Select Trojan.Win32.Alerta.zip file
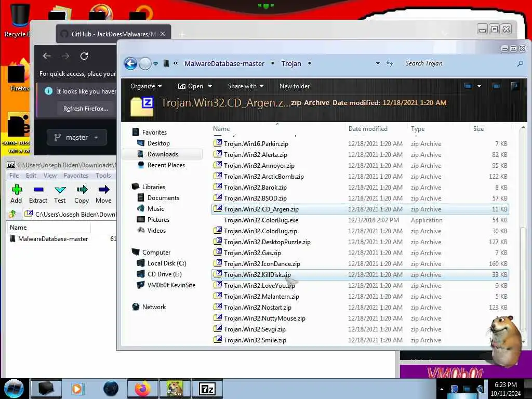The height and width of the screenshot is (399, 532). (x=360, y=155)
